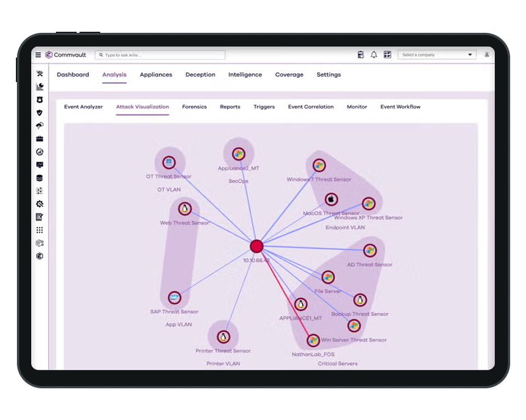Click the Type to ask Arlie search field

click(x=160, y=55)
